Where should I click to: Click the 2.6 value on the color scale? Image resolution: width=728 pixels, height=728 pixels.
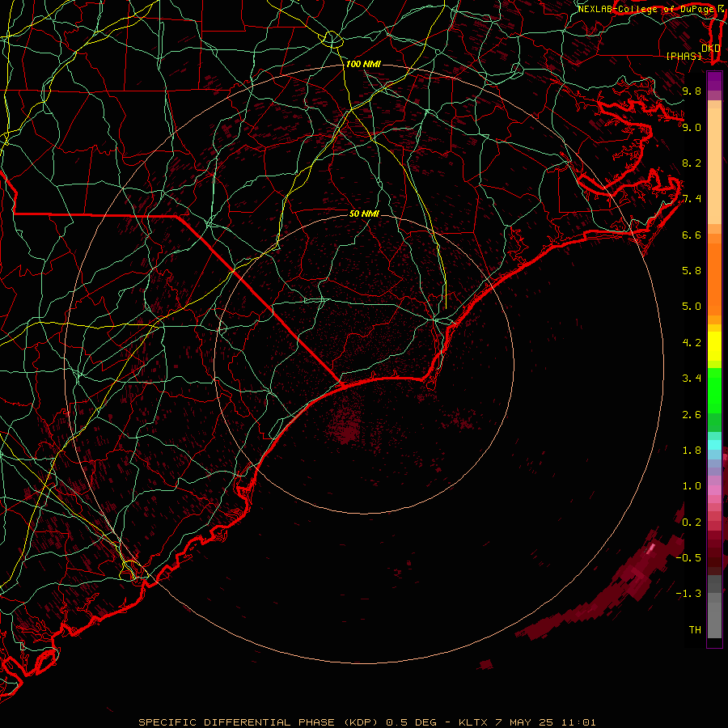[692, 415]
